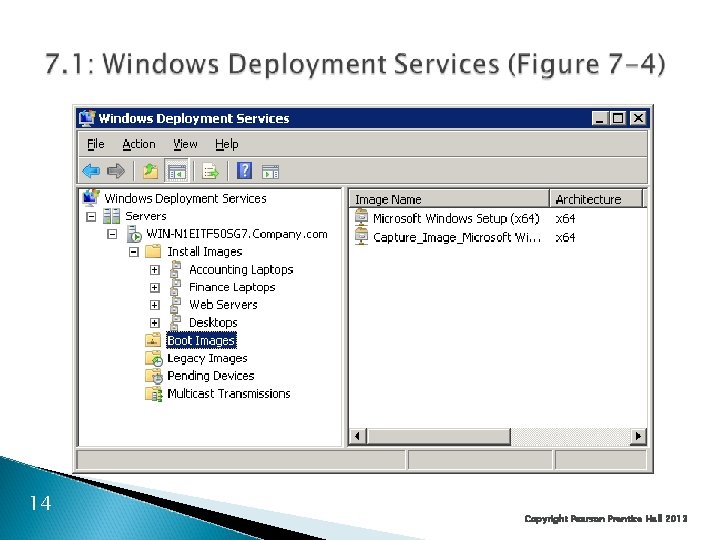
Task: Select the Install Images tree item
Action: coord(204,252)
